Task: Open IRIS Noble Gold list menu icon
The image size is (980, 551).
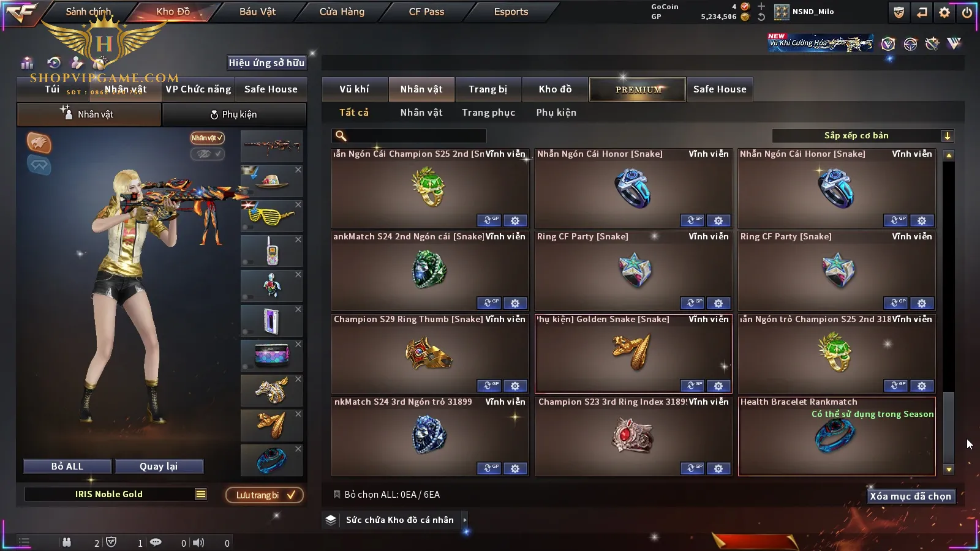Action: [201, 494]
